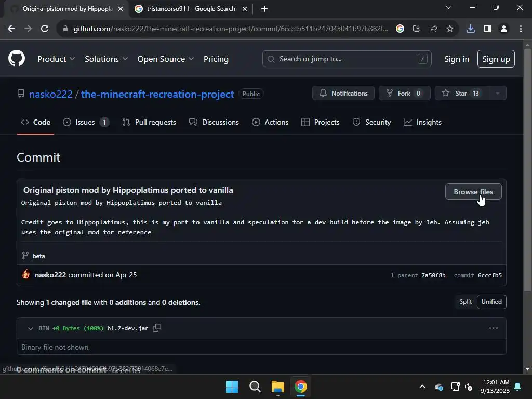This screenshot has height=399, width=532.
Task: Click the OneDrive cloud tray icon
Action: click(438, 387)
